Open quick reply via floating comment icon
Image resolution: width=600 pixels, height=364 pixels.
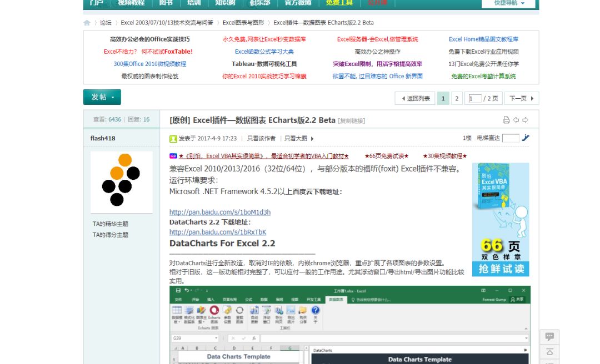549,336
